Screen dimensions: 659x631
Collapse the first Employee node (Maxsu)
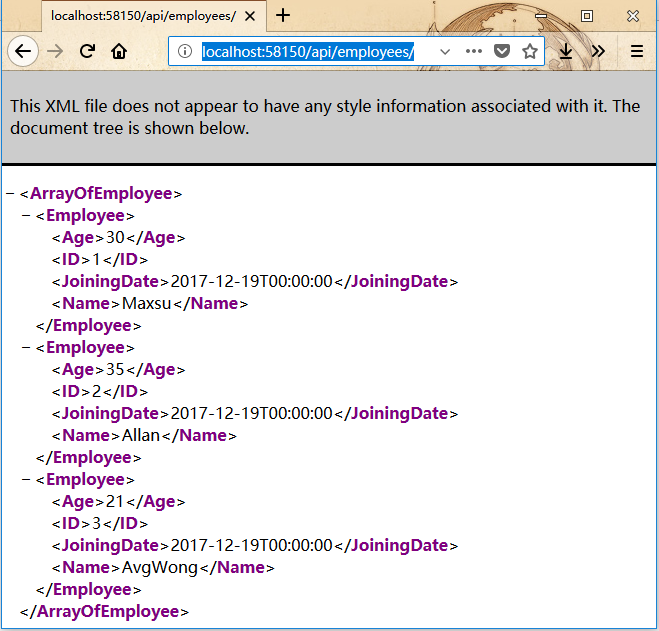pyautogui.click(x=26, y=216)
